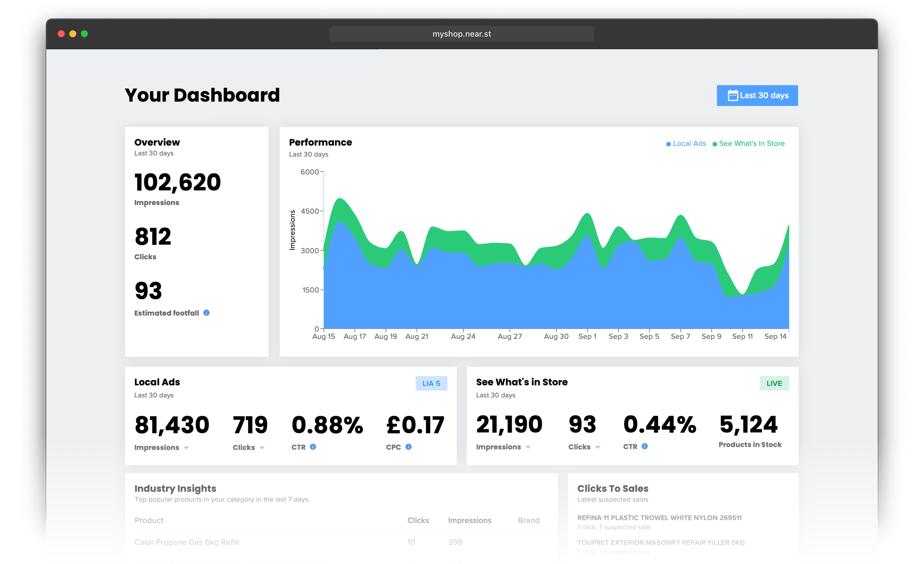The width and height of the screenshot is (924, 564).
Task: Click the Estimated footfall info icon
Action: pyautogui.click(x=206, y=313)
